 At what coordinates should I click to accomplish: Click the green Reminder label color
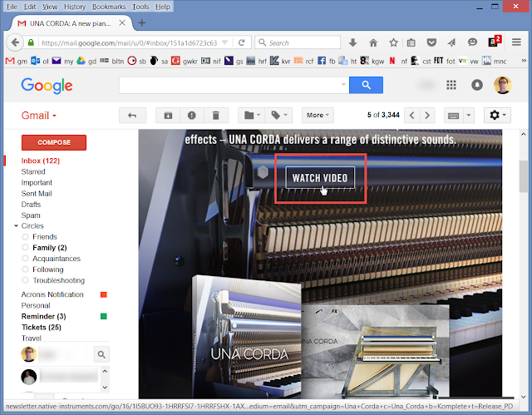(104, 316)
